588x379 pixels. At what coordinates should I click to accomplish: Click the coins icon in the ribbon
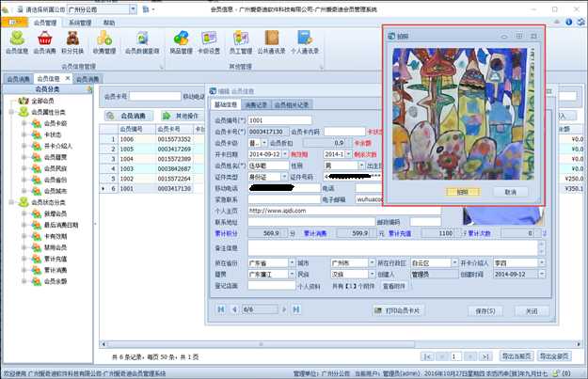click(104, 42)
